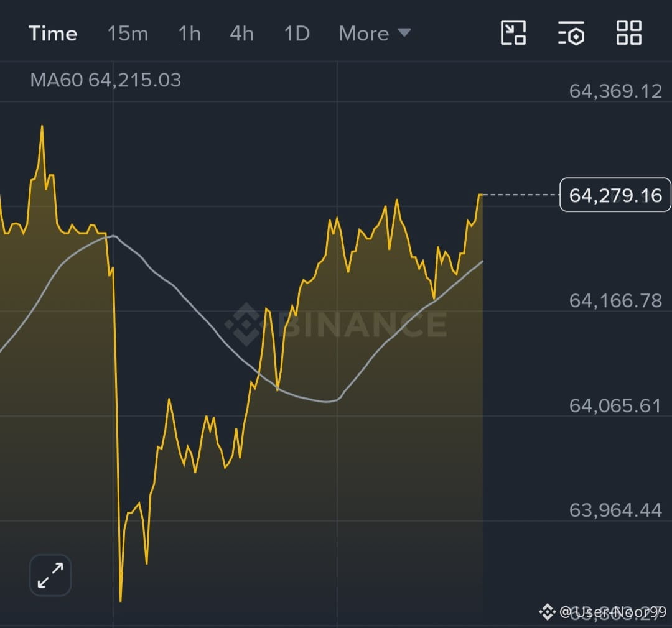Click the Binance logo next to username
The image size is (672, 628).
548,611
